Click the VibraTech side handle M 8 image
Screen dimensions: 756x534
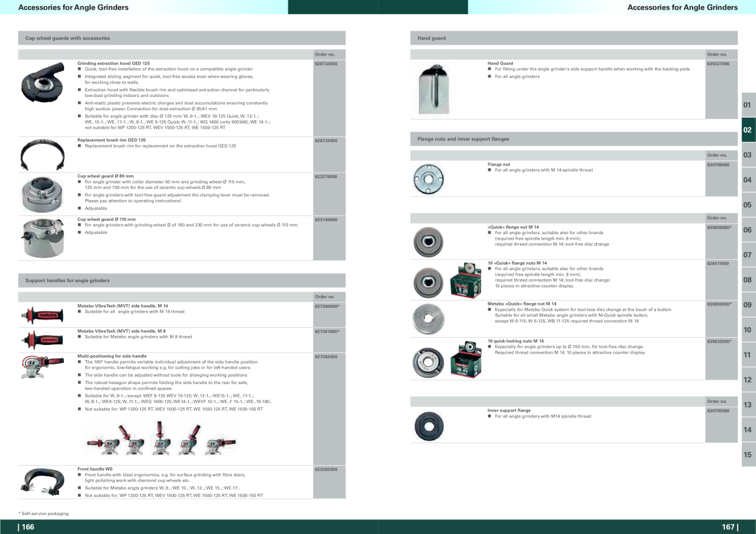pyautogui.click(x=42, y=340)
